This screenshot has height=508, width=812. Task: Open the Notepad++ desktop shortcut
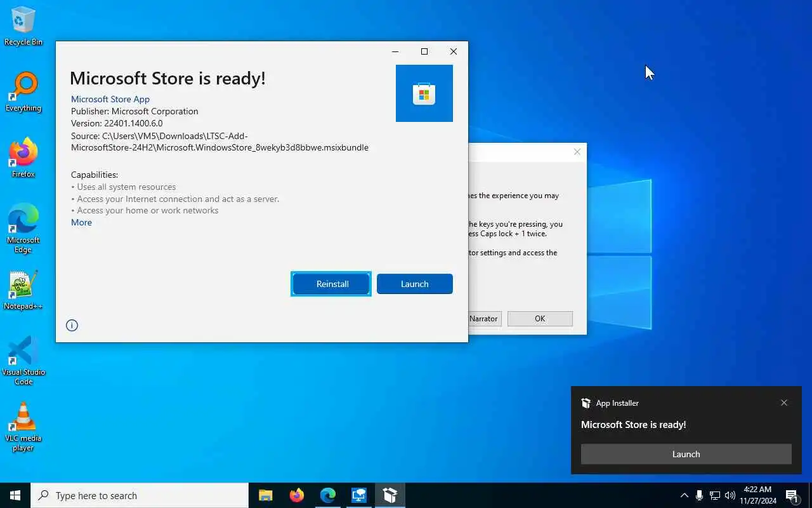[x=23, y=291]
